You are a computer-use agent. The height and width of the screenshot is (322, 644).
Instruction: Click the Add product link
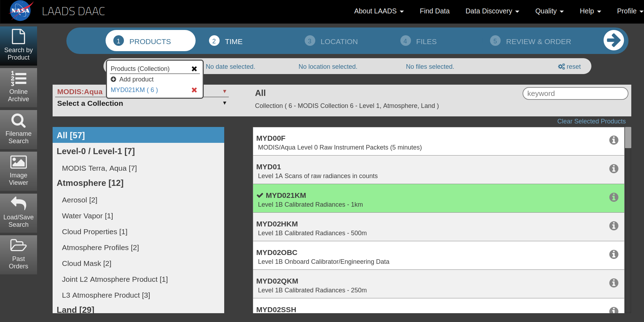coord(132,79)
